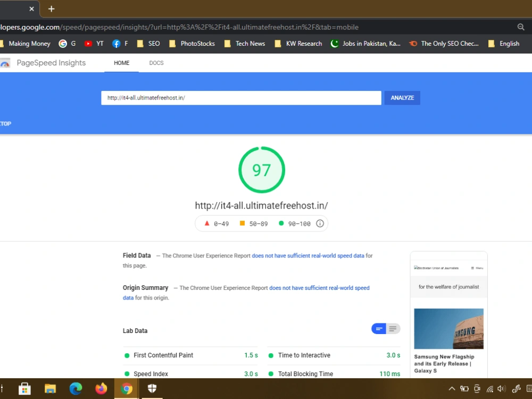Close the current browser tab
The image size is (532, 399).
pos(31,9)
